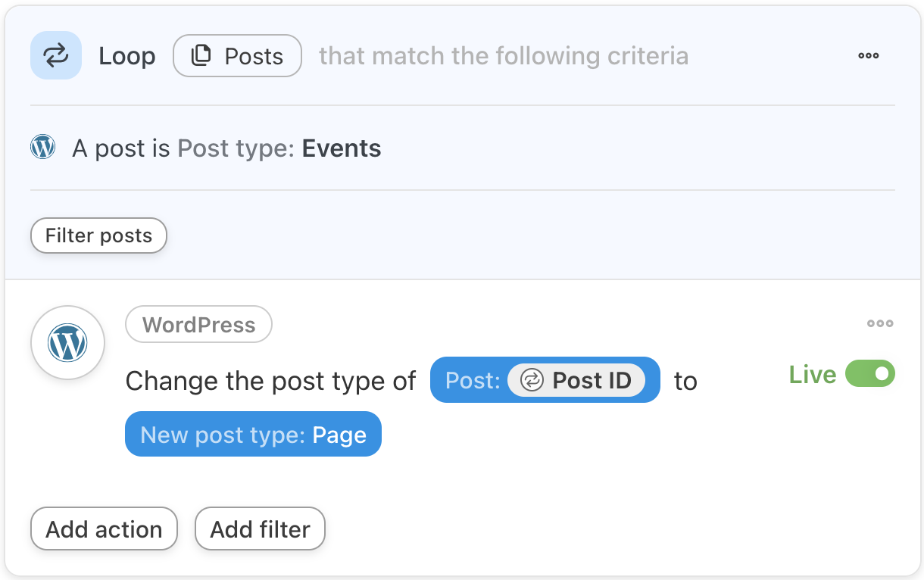Edit the blue Post: field pill
The width and height of the screenshot is (924, 580).
click(471, 380)
